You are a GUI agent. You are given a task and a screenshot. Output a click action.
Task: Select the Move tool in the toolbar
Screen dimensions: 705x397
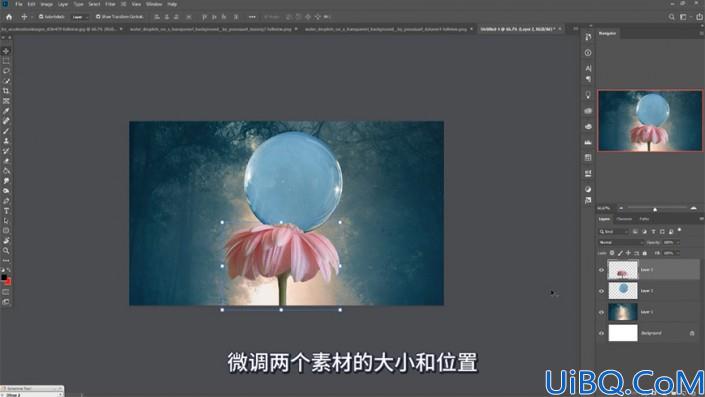click(x=6, y=51)
